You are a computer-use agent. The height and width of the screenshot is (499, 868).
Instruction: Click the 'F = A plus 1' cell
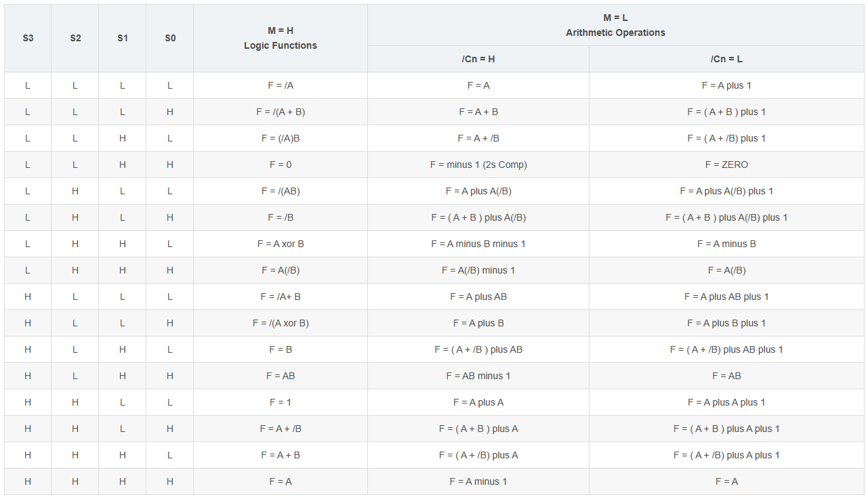pos(726,85)
